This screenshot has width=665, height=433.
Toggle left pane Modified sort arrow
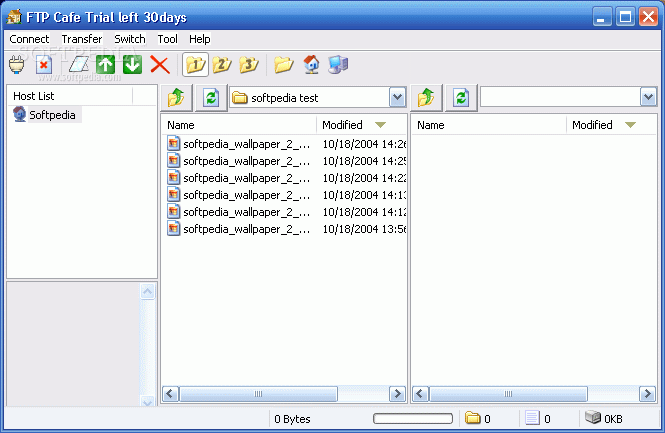380,125
